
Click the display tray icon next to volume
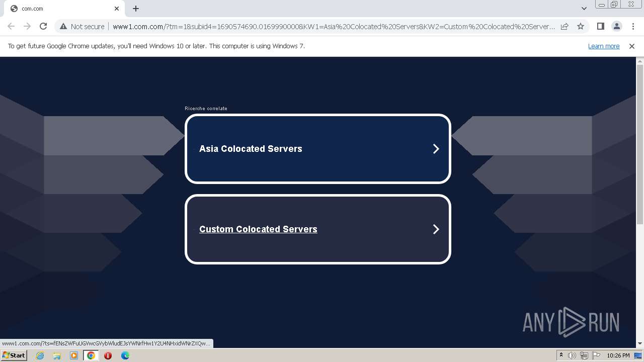coord(584,355)
